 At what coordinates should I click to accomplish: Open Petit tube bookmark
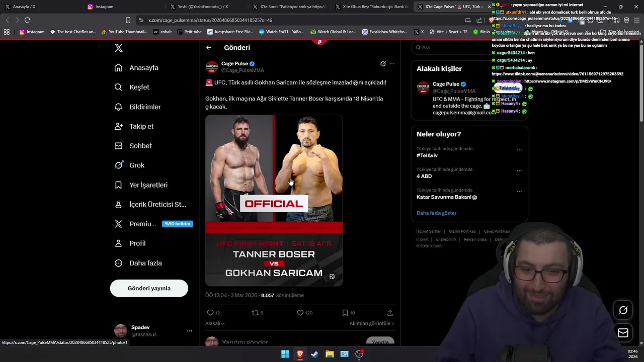click(x=190, y=32)
